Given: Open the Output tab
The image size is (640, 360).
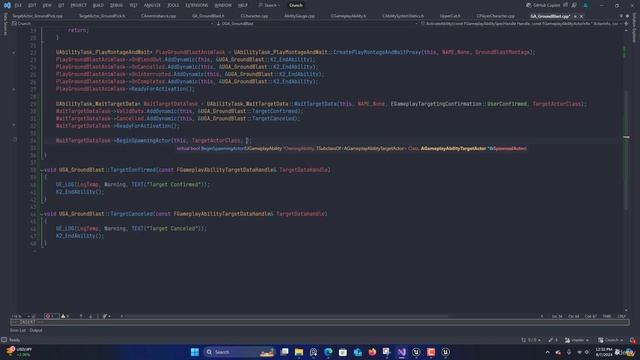Looking at the screenshot, I should (36, 330).
